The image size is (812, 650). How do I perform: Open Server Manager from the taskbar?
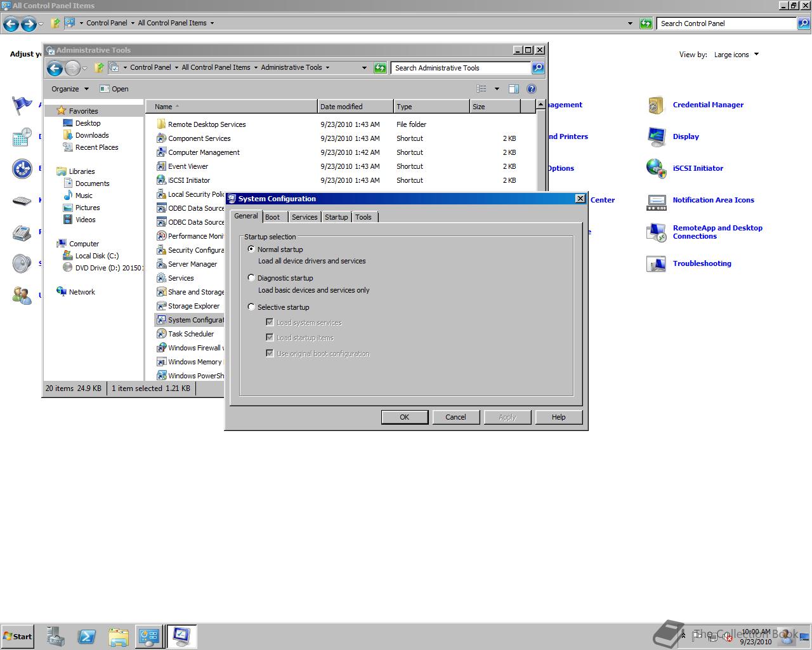click(x=55, y=636)
